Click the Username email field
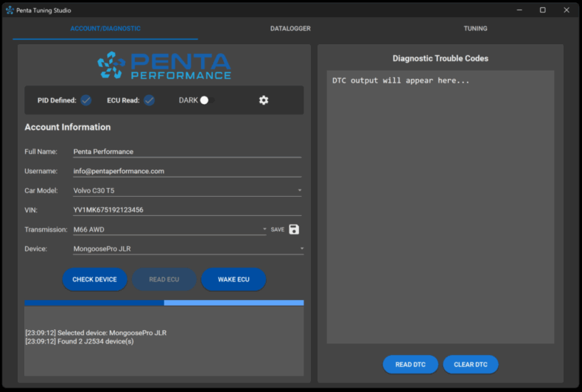This screenshot has width=582, height=392. coord(187,171)
